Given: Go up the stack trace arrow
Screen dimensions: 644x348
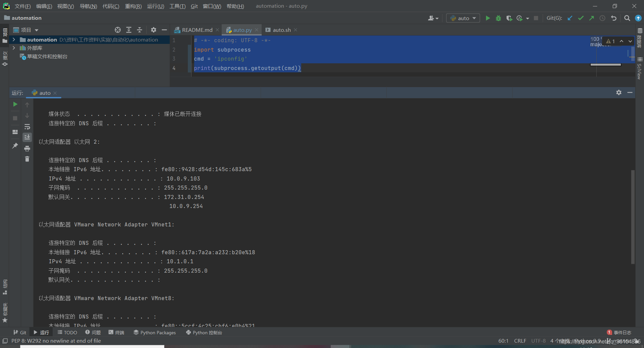Looking at the screenshot, I should coord(27,105).
